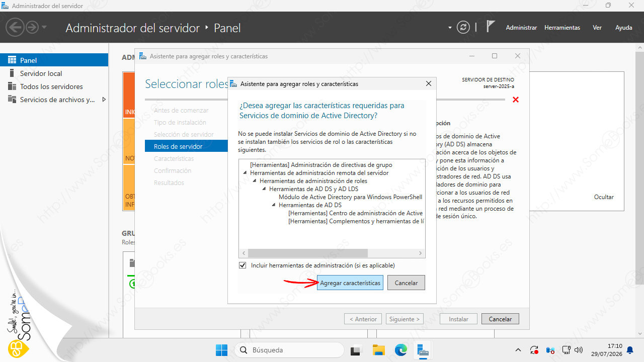Open the notification bell in the taskbar
This screenshot has height=362, width=644.
coord(630,350)
